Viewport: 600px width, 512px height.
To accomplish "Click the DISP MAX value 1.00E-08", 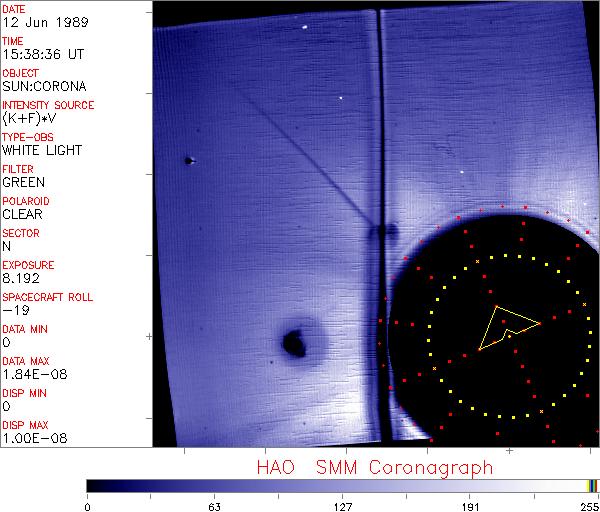I will point(31,439).
